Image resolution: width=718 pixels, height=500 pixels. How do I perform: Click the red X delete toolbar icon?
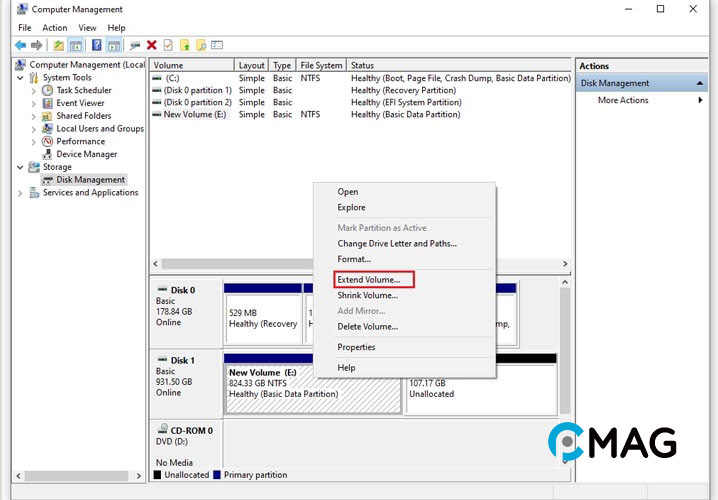click(151, 45)
